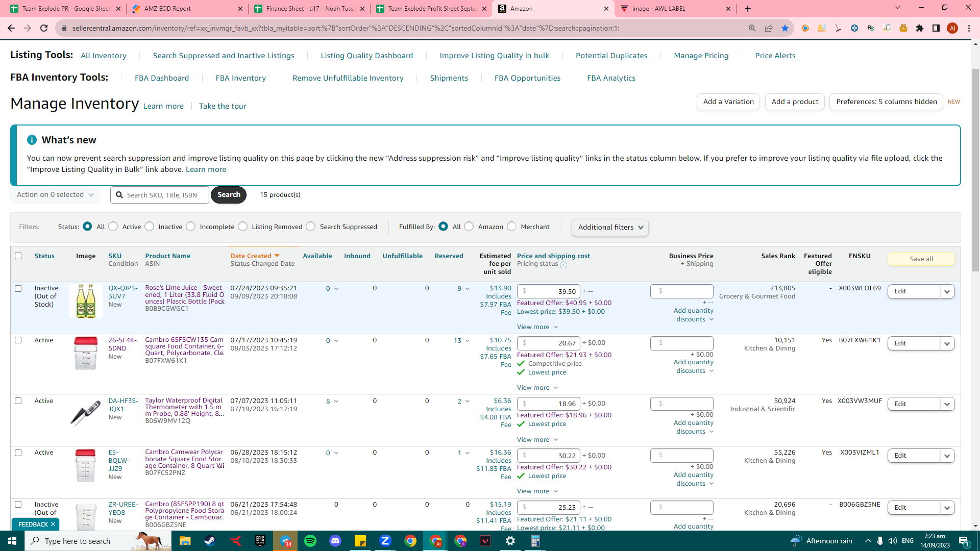Click the Windows Start button
Viewport: 980px width, 551px height.
coord(12,541)
